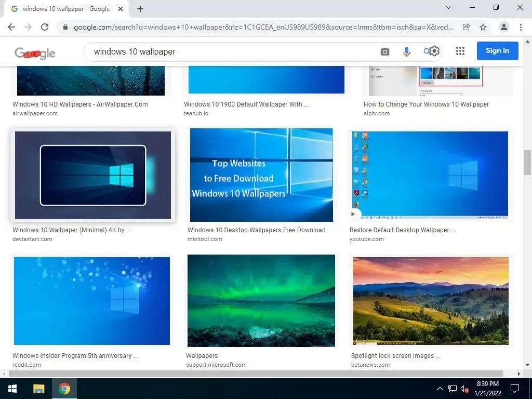Screen dimensions: 532x399
Task: Open How to Change Your Windows 10 Wallpaper
Action: (426, 104)
